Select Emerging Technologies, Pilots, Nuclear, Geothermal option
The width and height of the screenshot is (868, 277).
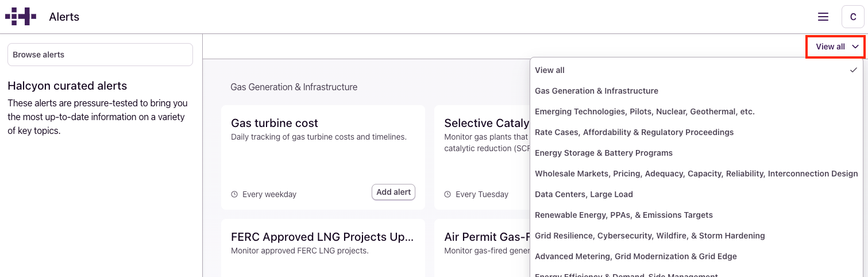(696, 111)
